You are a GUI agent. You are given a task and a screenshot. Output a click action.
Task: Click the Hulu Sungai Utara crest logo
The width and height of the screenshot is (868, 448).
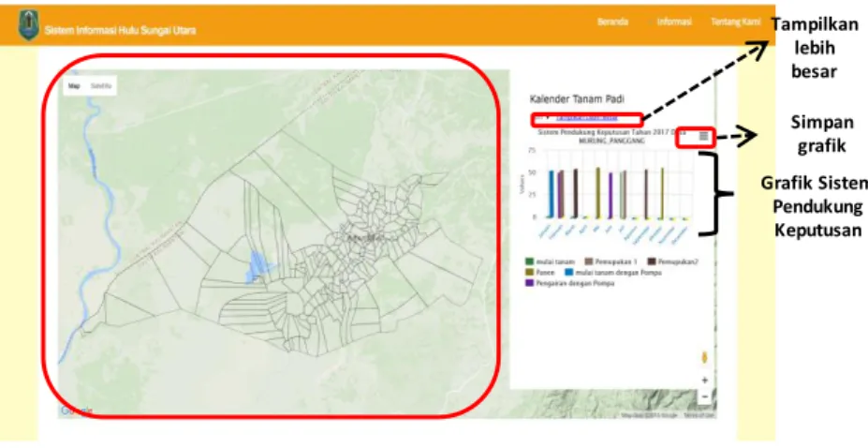tap(28, 24)
